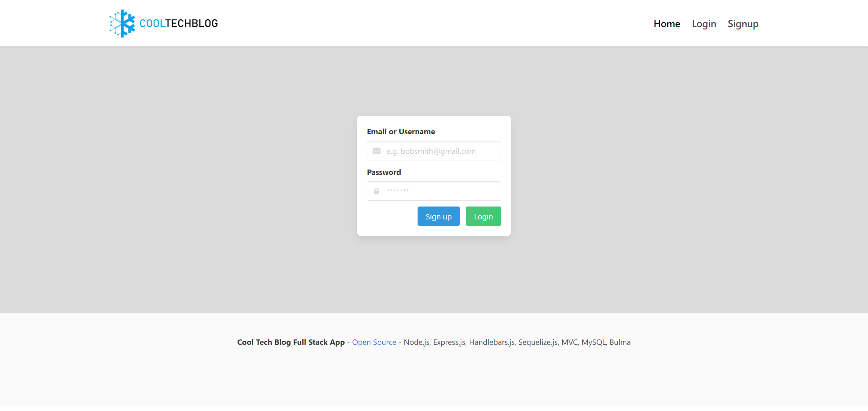Viewport: 868px width, 411px height.
Task: Toggle password visibility in password field
Action: [x=377, y=191]
